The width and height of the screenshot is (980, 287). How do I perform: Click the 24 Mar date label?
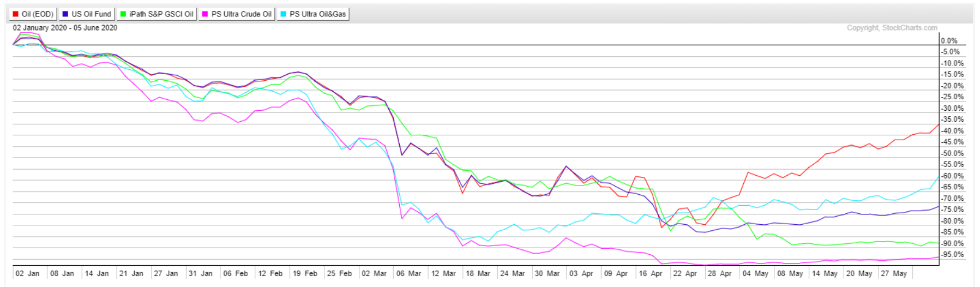[x=513, y=273]
